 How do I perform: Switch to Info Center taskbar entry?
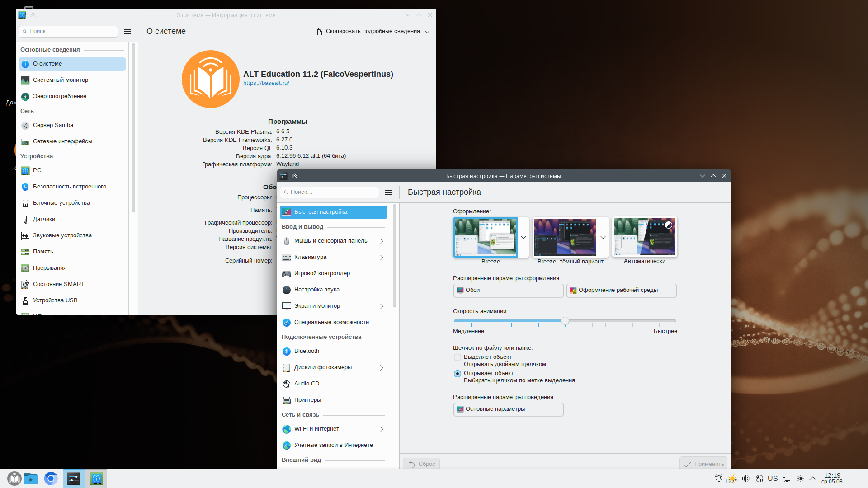[96, 478]
